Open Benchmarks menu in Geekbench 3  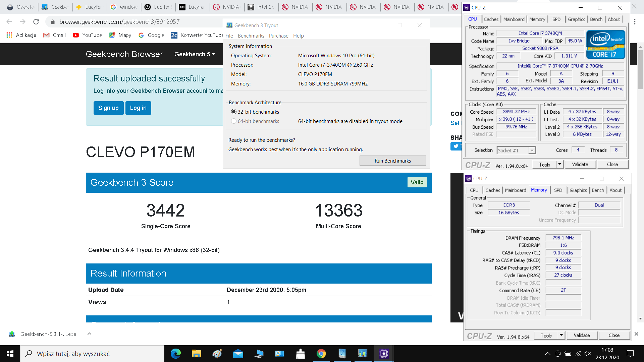[x=251, y=36]
